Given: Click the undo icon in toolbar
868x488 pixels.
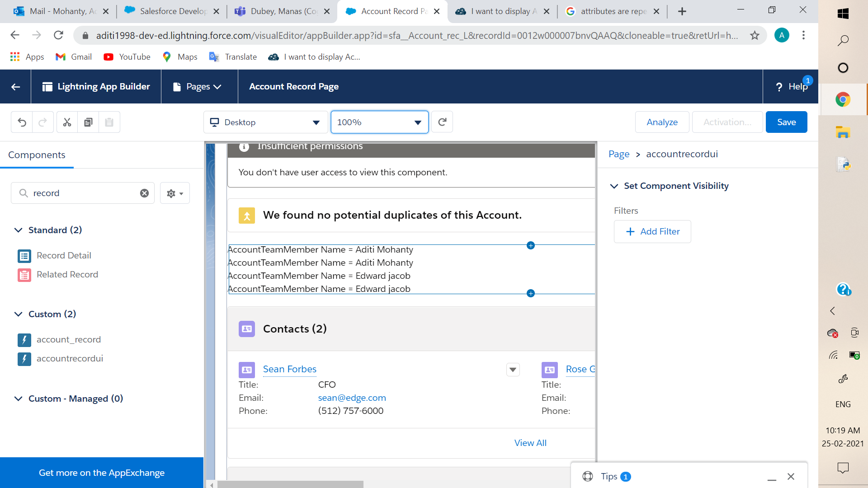Looking at the screenshot, I should [22, 122].
